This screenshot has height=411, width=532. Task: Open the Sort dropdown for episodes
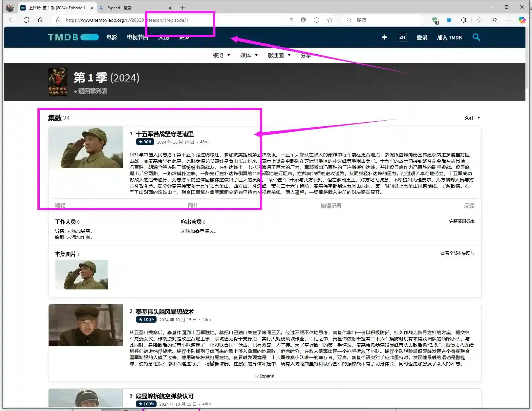[472, 118]
